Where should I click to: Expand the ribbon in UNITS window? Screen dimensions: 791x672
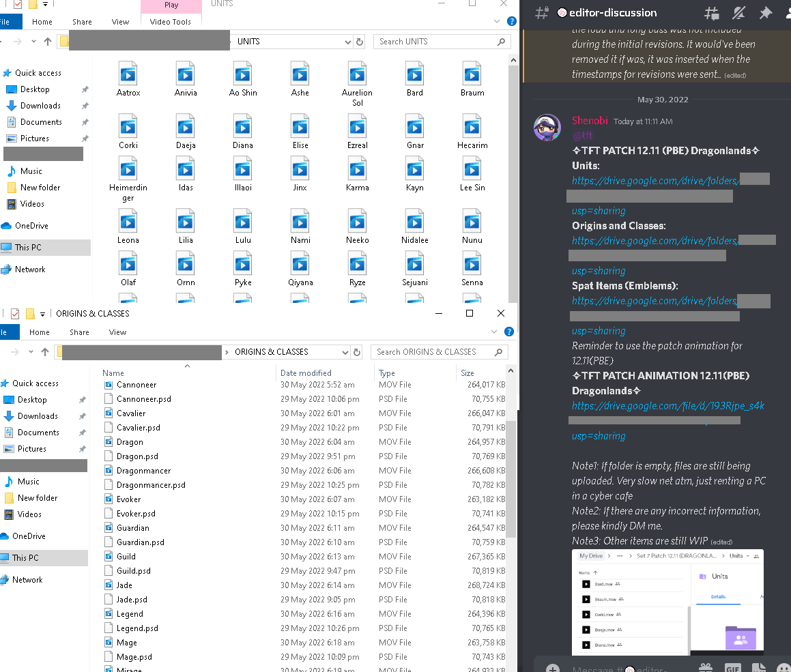point(496,21)
